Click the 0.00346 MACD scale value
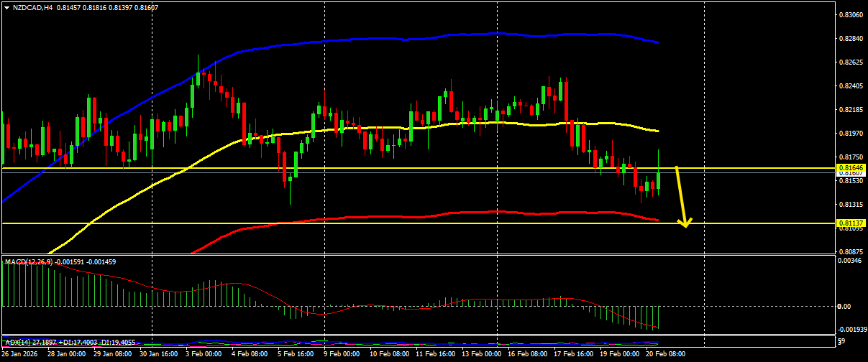Image resolution: width=868 pixels, height=362 pixels. tap(851, 261)
